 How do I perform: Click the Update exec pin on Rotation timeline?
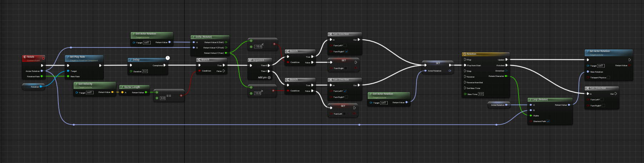(x=507, y=60)
